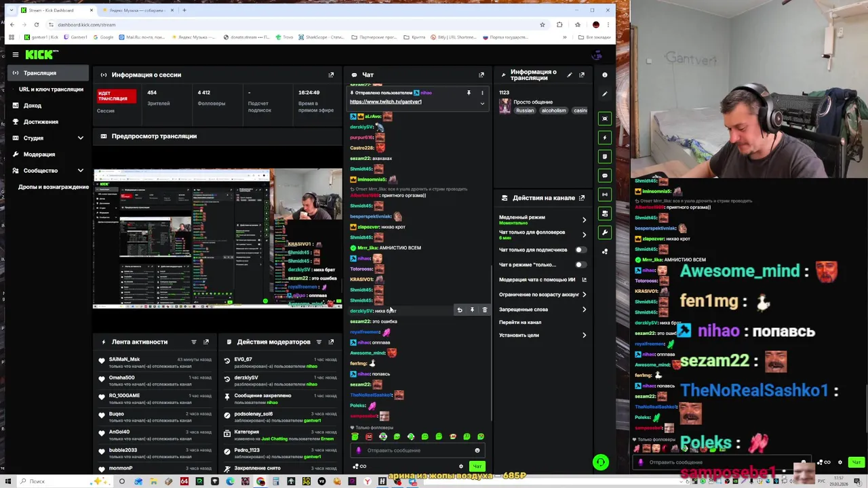Reload the browser page
The height and width of the screenshot is (488, 868).
point(37,24)
